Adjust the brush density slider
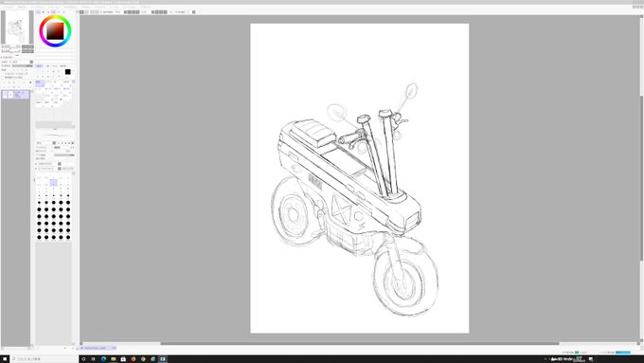 (64, 155)
